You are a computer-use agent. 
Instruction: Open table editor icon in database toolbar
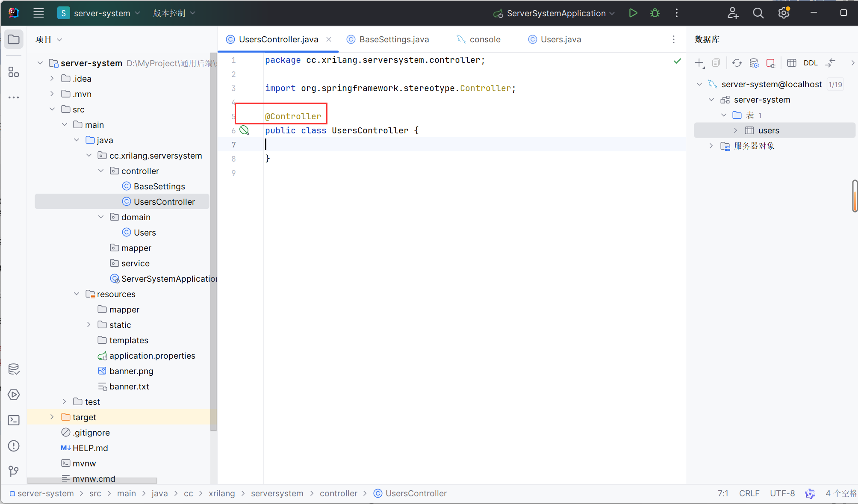coord(792,63)
